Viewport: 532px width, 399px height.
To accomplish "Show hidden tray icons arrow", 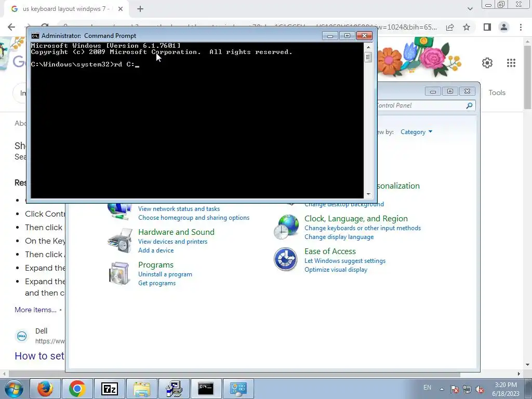I will (442, 389).
